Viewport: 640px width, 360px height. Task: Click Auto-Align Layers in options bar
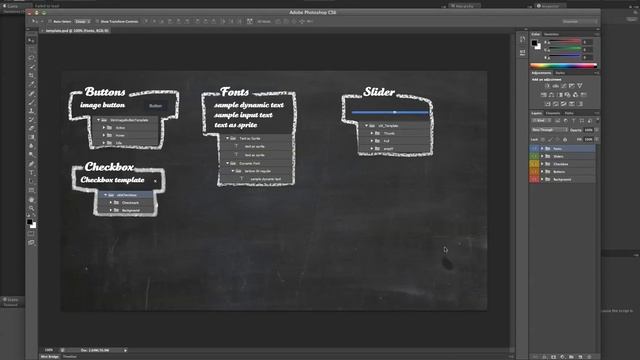pos(250,21)
